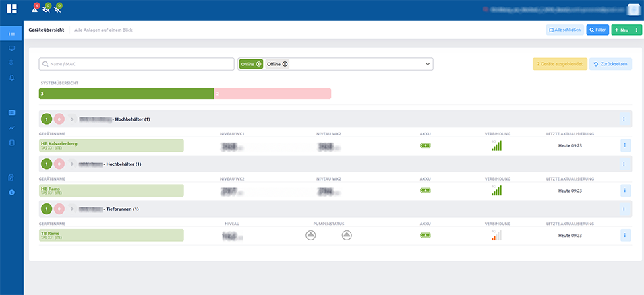Open the dropdown dots on the Neu button
644x295 pixels.
point(637,30)
